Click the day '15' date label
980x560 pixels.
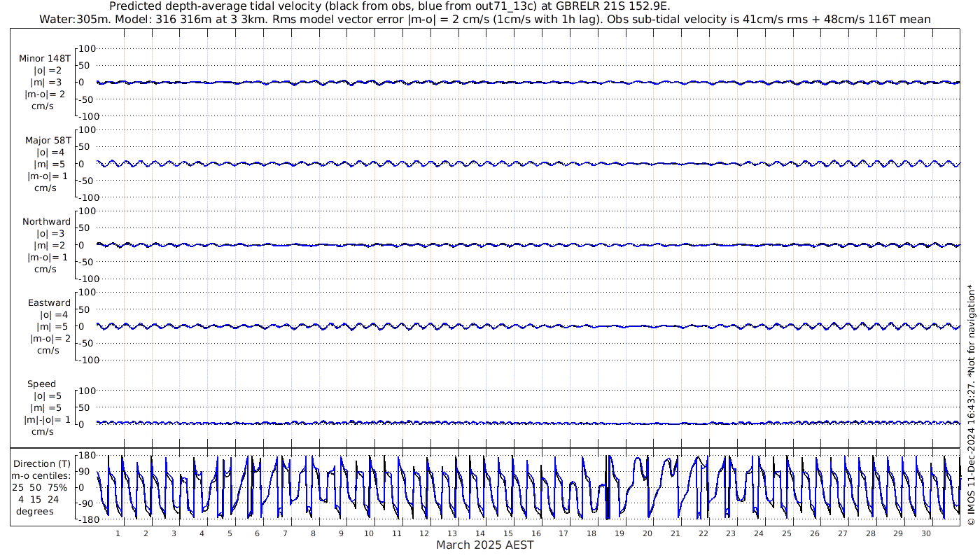(x=508, y=533)
